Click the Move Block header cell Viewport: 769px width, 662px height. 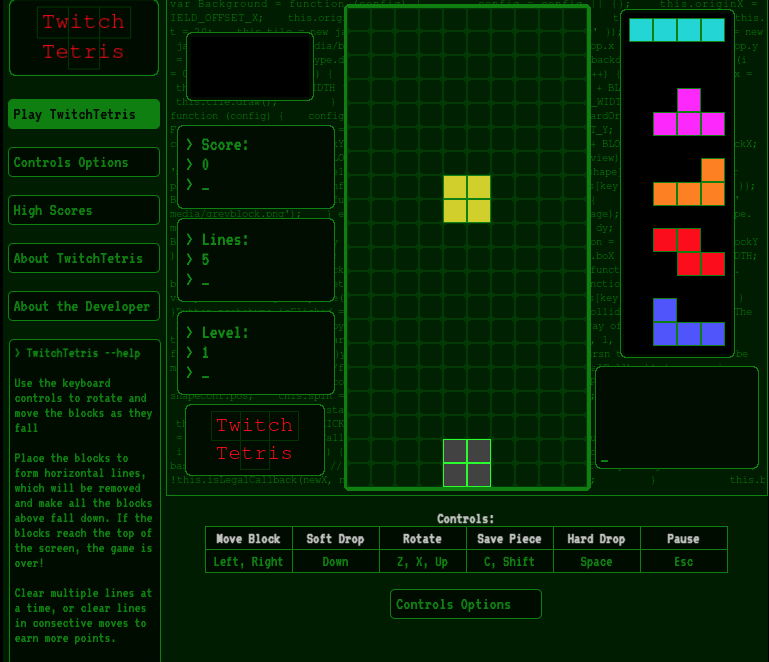coord(249,538)
